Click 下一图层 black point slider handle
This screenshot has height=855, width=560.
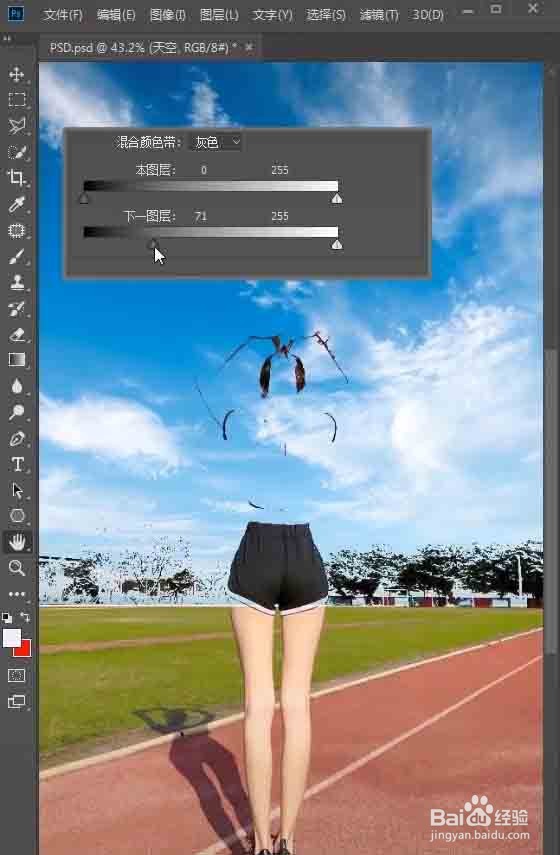coord(153,244)
